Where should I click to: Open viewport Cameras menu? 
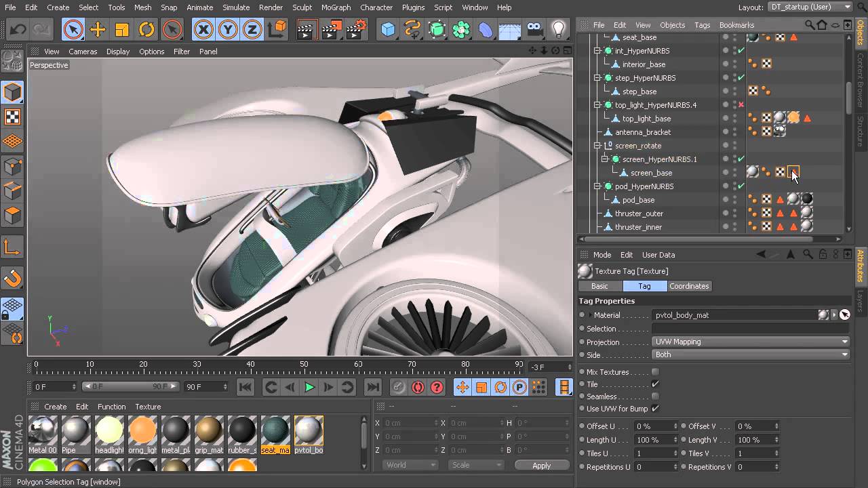click(83, 52)
